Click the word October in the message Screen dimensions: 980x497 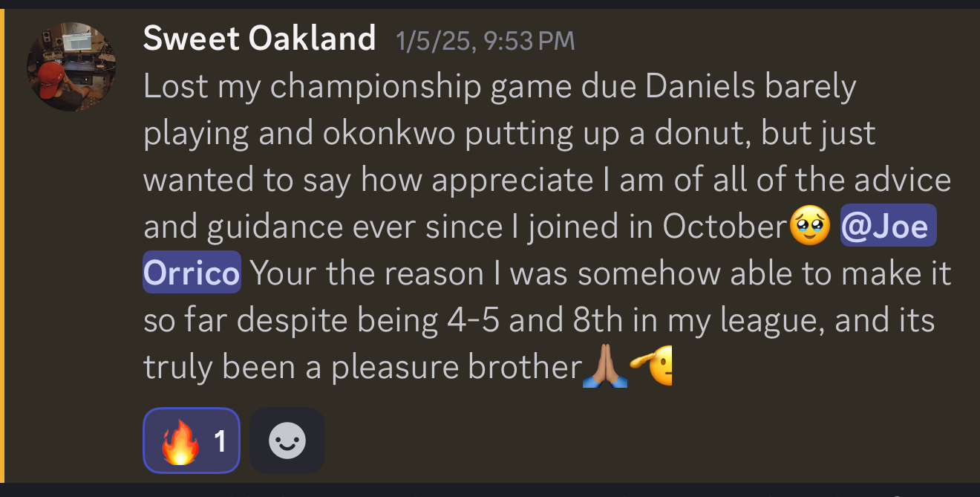pos(725,227)
